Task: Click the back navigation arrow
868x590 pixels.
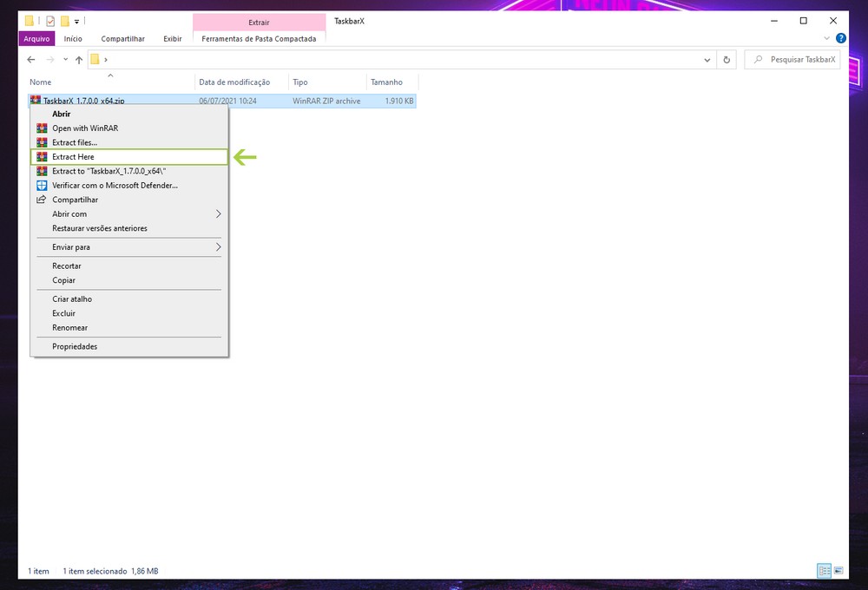Action: [31, 60]
